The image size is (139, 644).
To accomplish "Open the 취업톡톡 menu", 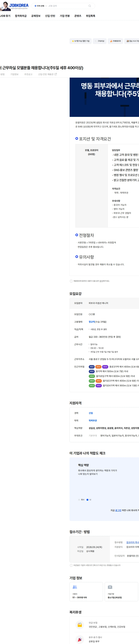I will [x=90, y=16].
